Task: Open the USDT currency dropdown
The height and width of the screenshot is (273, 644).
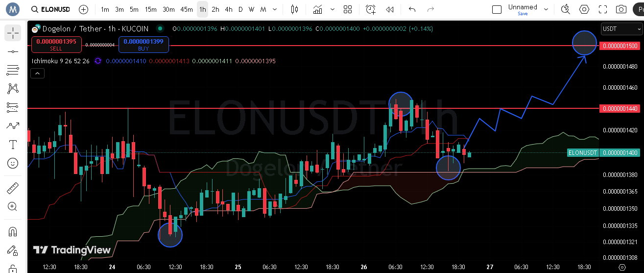Action: pos(620,29)
